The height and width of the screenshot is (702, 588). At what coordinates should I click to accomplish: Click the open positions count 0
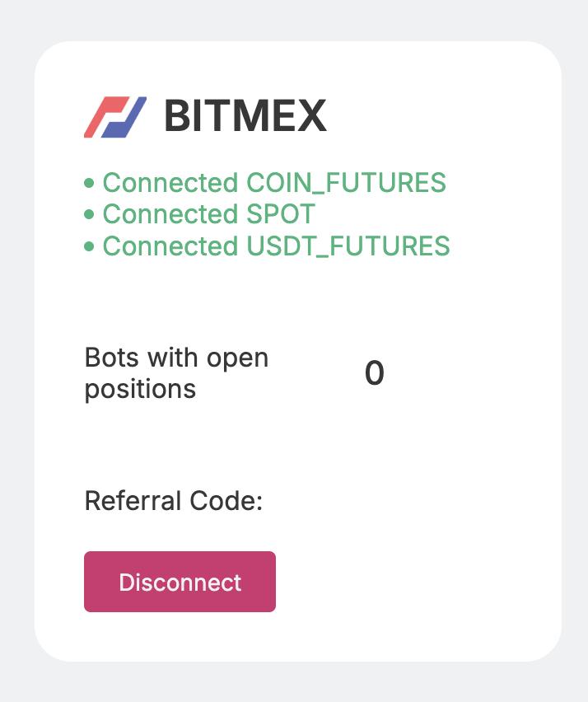point(375,374)
